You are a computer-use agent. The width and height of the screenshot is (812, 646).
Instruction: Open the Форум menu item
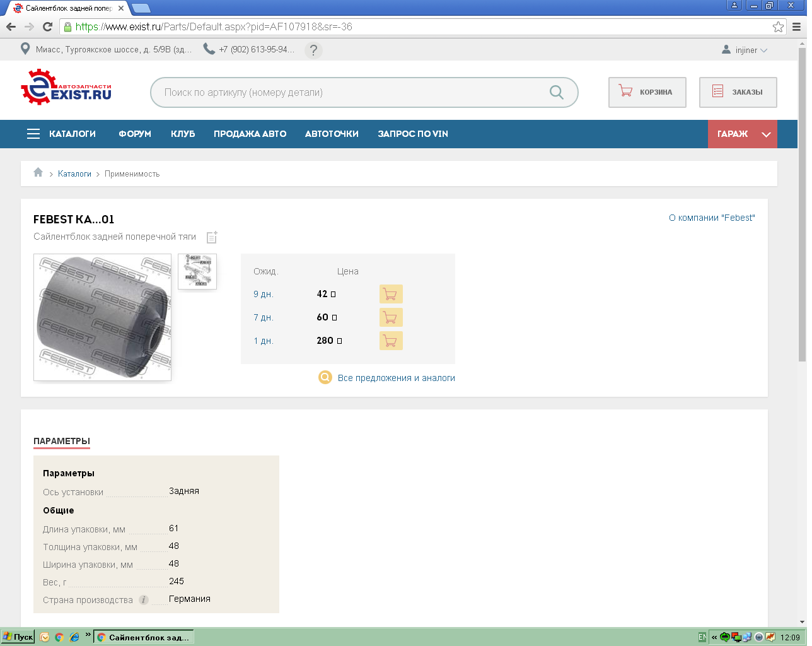click(135, 134)
